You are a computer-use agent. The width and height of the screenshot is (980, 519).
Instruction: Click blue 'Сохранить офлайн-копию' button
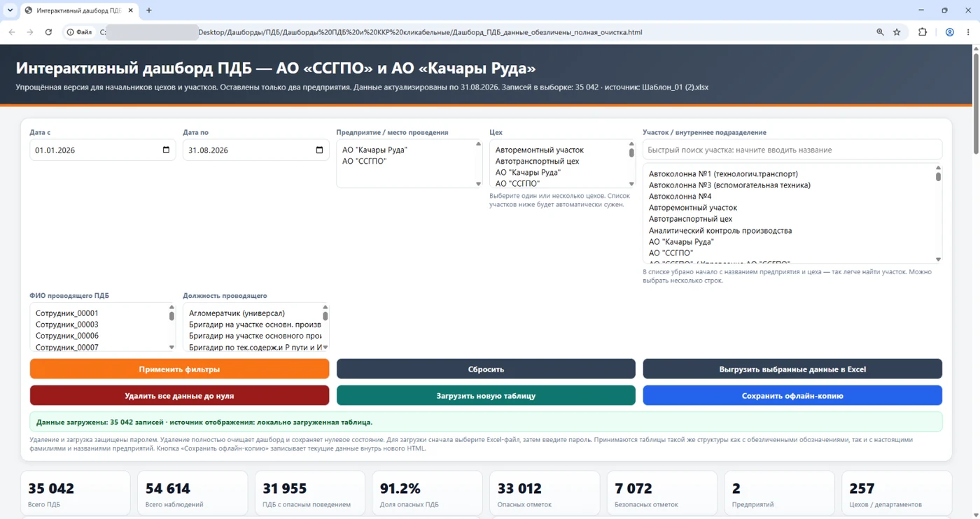(x=792, y=395)
